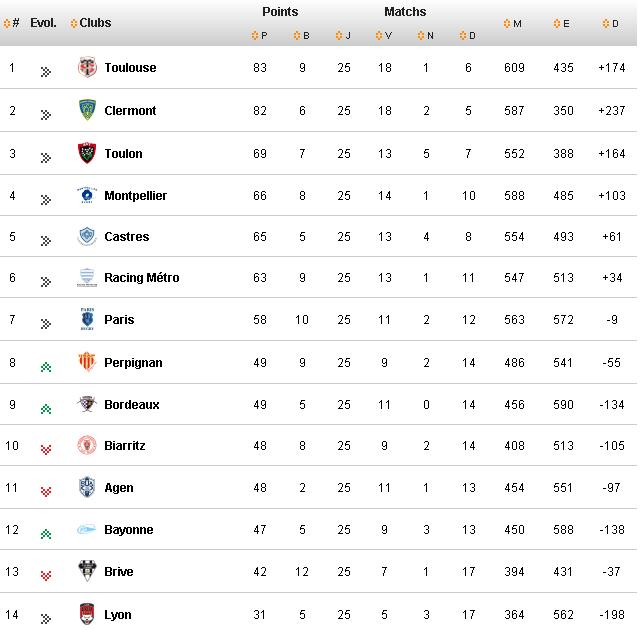Sort by B bonus column
This screenshot has height=630, width=642.
click(300, 37)
